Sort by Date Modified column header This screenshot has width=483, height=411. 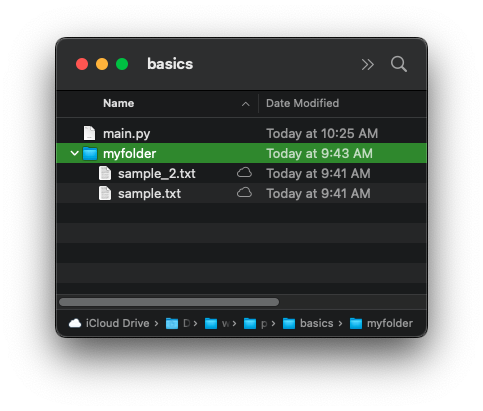click(302, 103)
